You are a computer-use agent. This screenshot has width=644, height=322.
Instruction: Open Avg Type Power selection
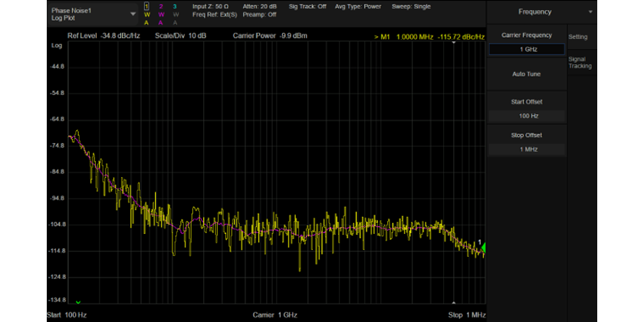[357, 6]
